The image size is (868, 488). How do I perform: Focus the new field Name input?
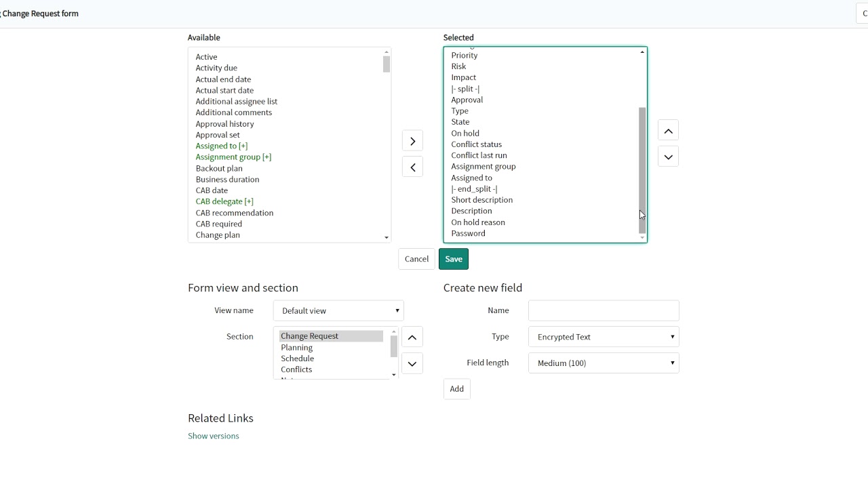coord(603,310)
